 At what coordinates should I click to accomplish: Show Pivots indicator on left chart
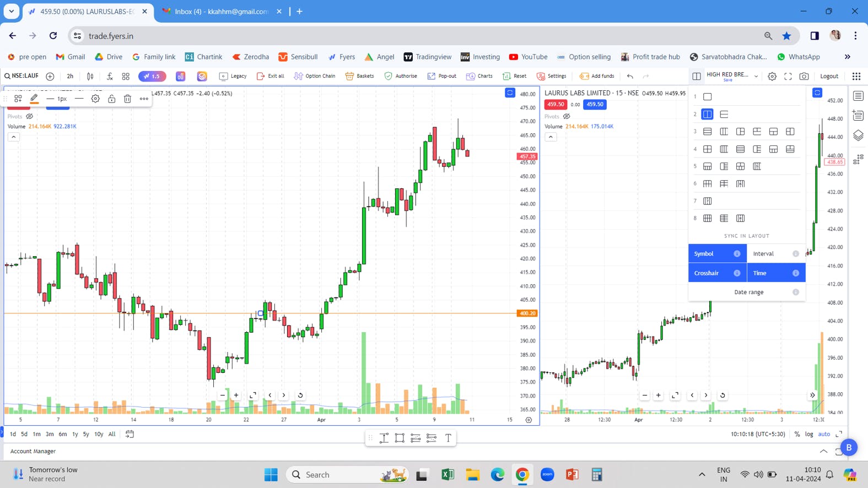pyautogui.click(x=30, y=117)
